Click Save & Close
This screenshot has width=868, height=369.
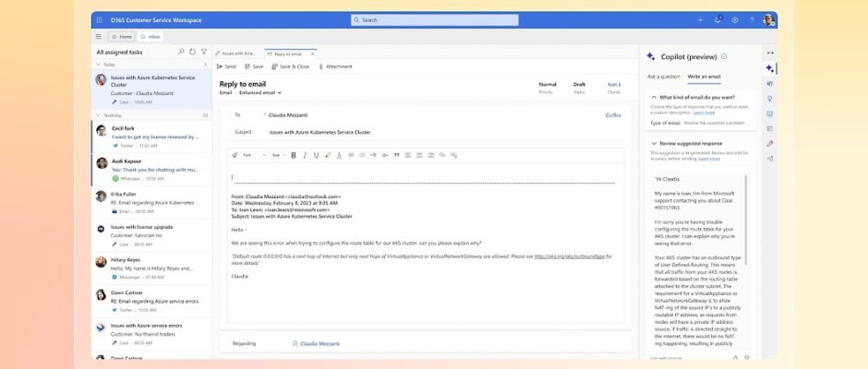291,66
